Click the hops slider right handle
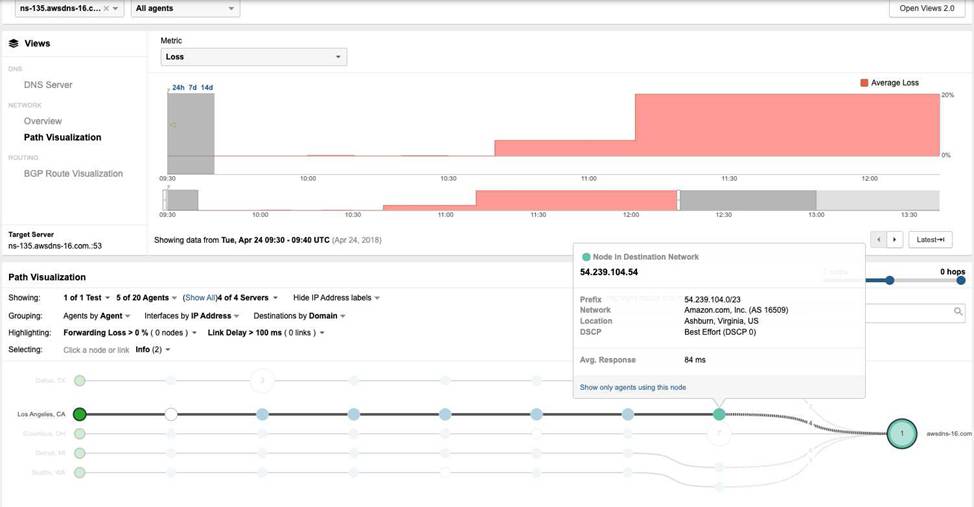Viewport: 974px width, 507px height. pos(961,280)
